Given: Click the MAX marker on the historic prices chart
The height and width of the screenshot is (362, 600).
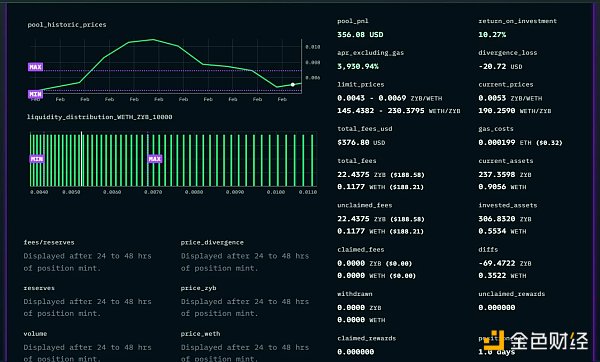Looking at the screenshot, I should [35, 67].
